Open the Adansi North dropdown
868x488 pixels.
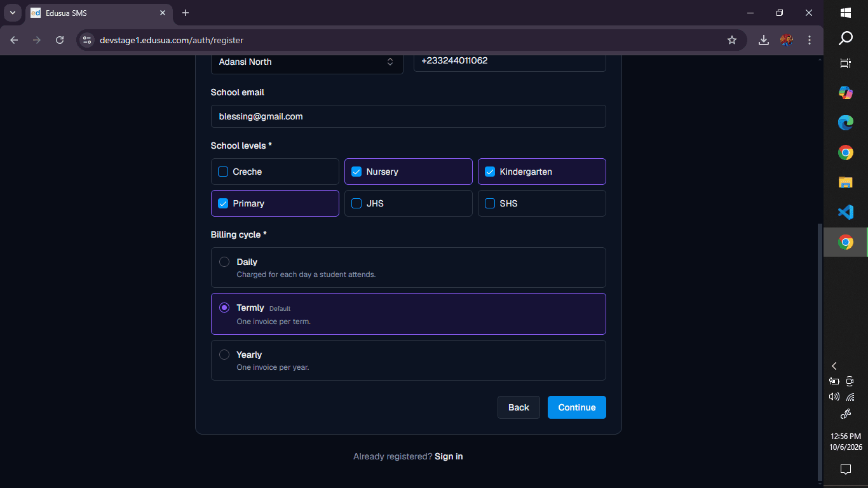pyautogui.click(x=307, y=62)
